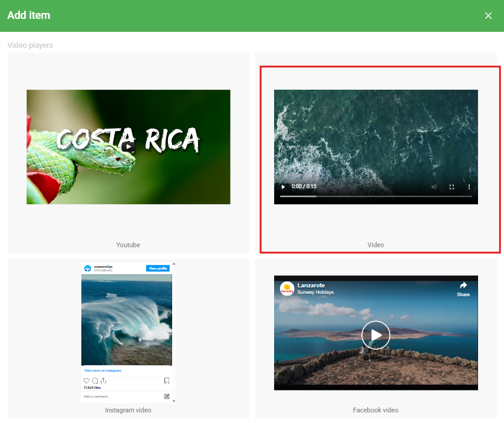Click View profile on Instagram post
The height and width of the screenshot is (423, 504).
158,268
